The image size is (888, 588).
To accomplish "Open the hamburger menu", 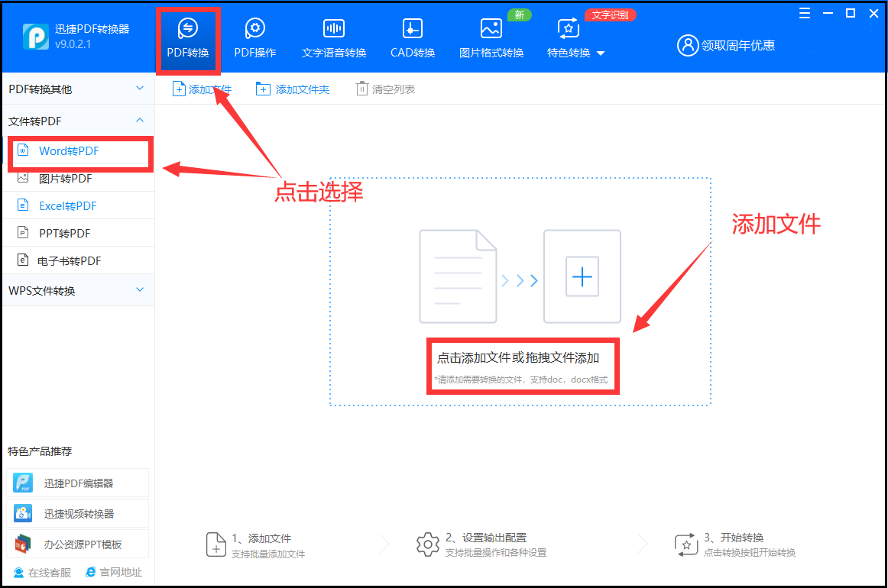I will [803, 13].
